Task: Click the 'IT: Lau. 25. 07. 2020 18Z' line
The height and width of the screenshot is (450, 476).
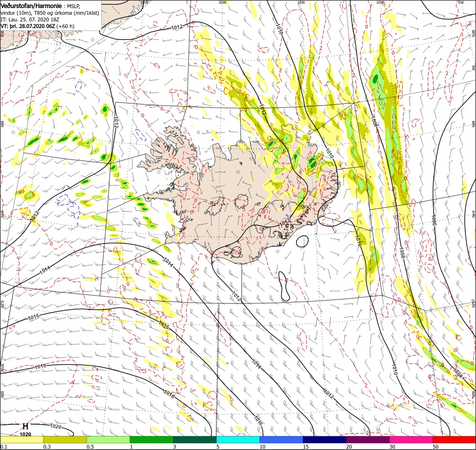Action: [x=30, y=20]
